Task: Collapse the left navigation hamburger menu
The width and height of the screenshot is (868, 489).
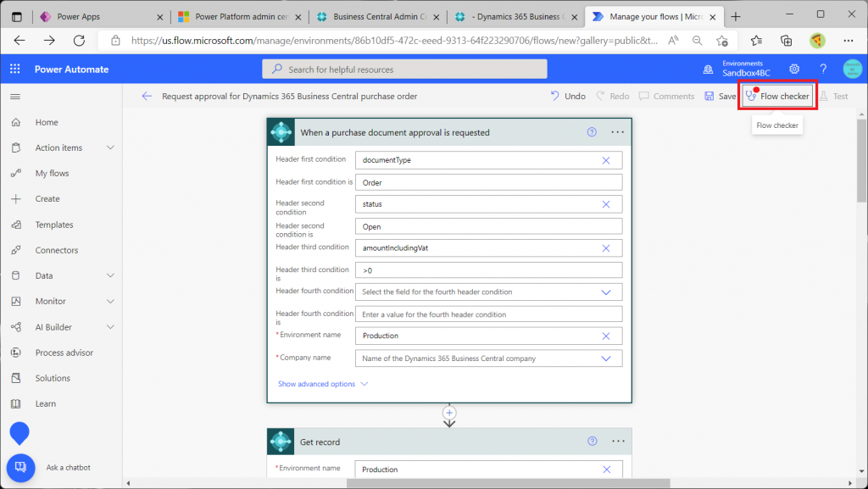Action: [x=15, y=97]
